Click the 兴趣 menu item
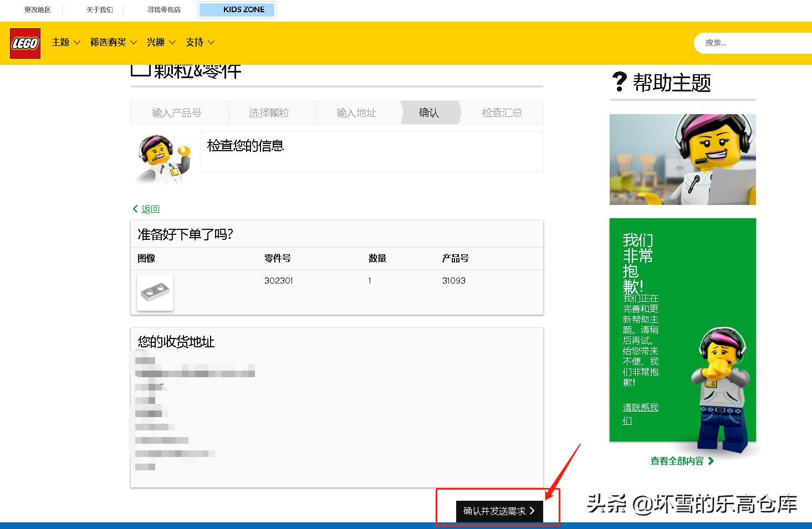 click(x=160, y=42)
